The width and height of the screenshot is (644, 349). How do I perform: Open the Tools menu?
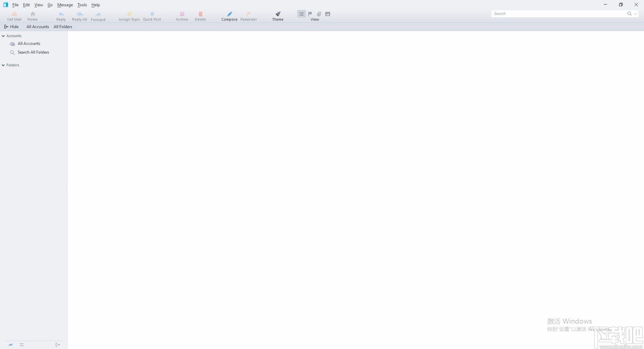point(82,5)
